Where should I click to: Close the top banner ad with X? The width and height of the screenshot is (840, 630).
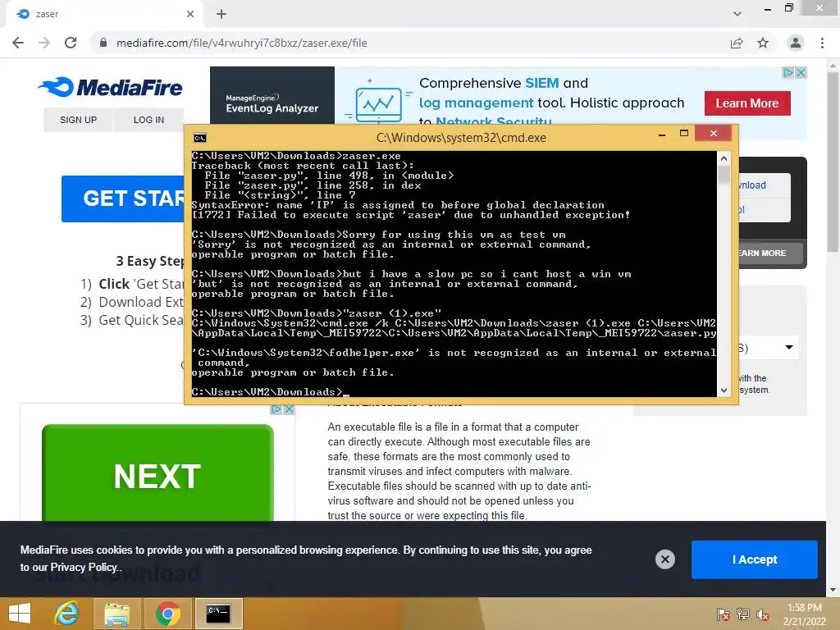(801, 73)
